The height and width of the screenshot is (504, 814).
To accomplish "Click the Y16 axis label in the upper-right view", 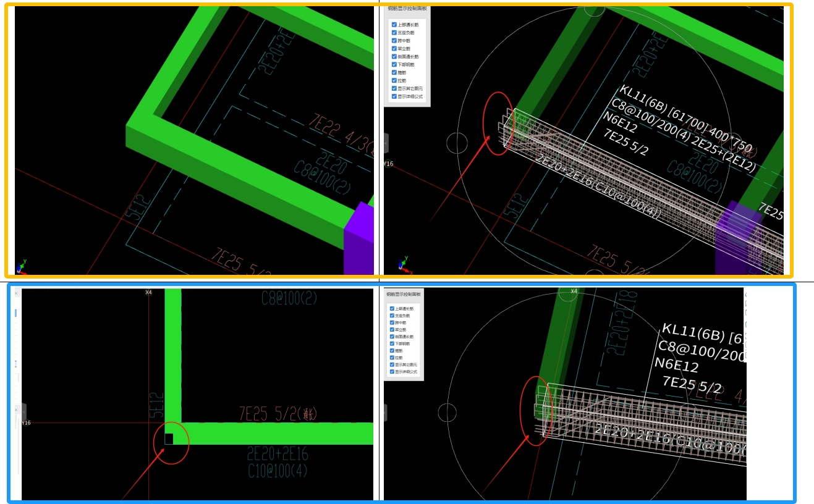I will point(388,164).
